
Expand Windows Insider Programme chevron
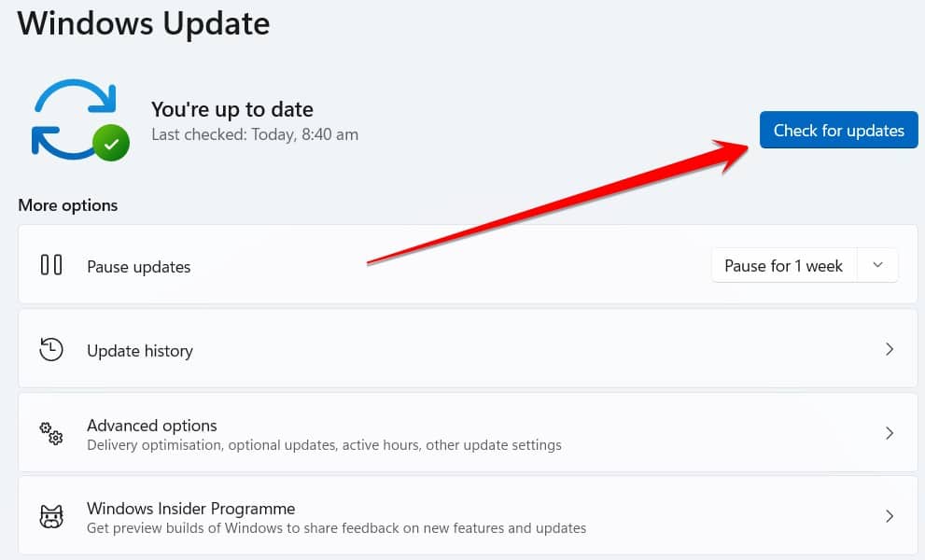890,516
